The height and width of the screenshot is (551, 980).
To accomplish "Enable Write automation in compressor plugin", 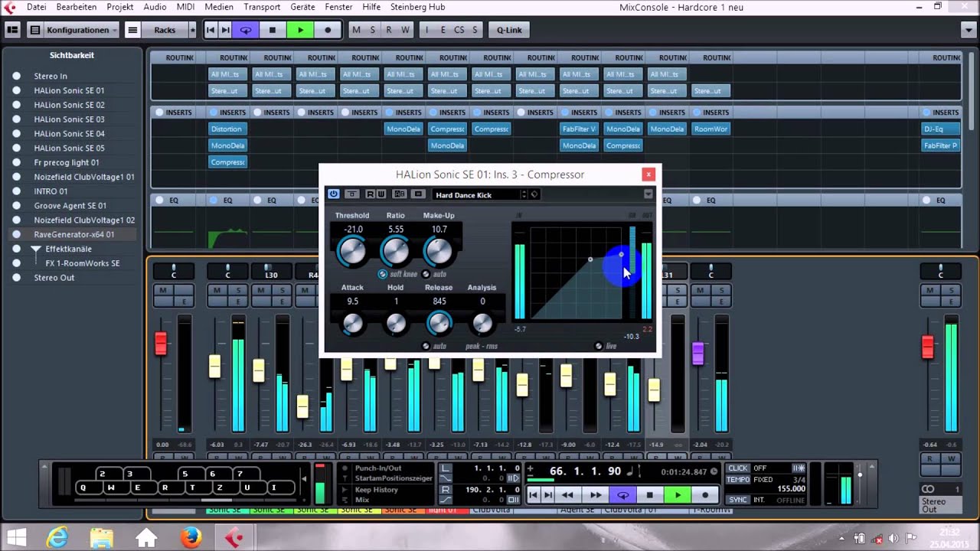I will [381, 194].
